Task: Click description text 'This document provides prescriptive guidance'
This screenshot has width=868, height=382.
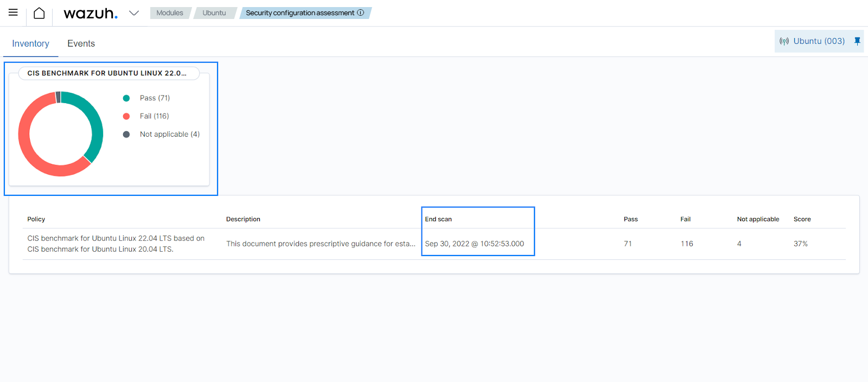Action: [321, 244]
